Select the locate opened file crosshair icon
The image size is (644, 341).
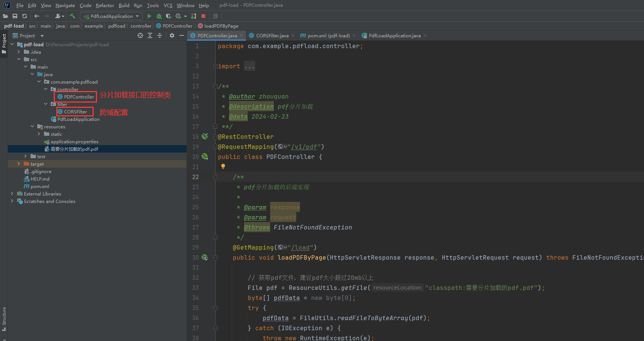pos(140,35)
